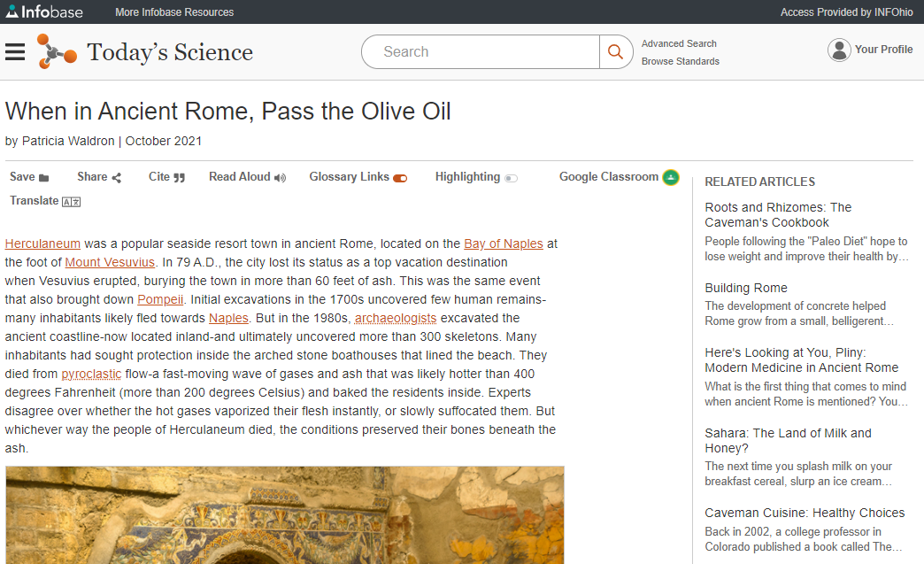Click the Infobase logo in top bar
Screen dimensions: 924x564
pos(44,12)
